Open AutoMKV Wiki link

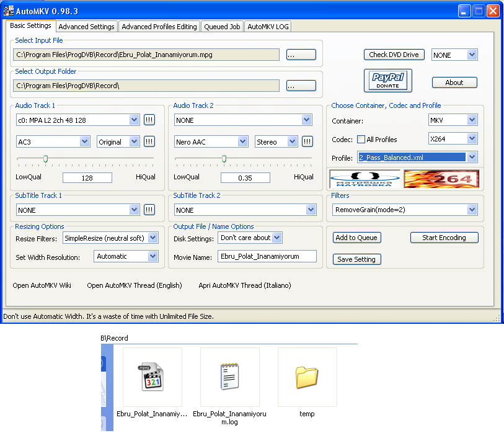42,285
